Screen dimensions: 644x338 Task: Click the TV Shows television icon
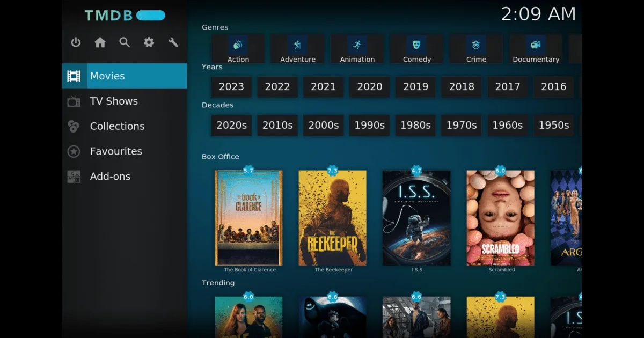pyautogui.click(x=74, y=101)
